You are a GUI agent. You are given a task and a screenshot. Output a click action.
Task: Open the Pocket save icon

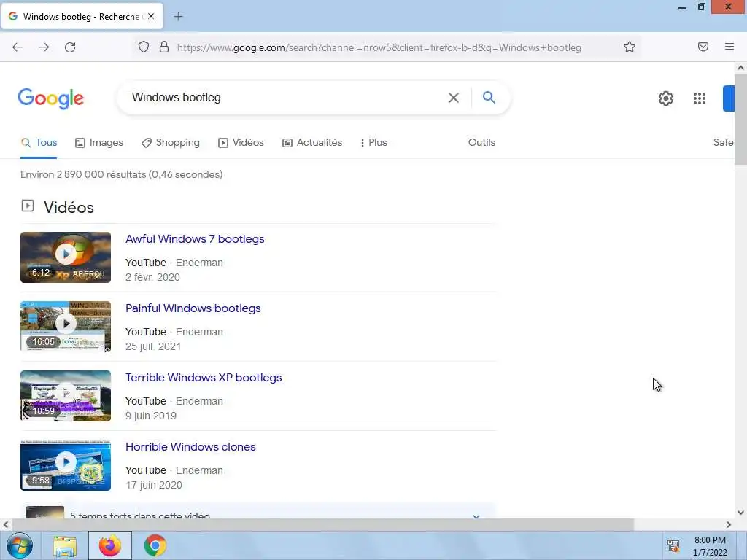tap(703, 47)
